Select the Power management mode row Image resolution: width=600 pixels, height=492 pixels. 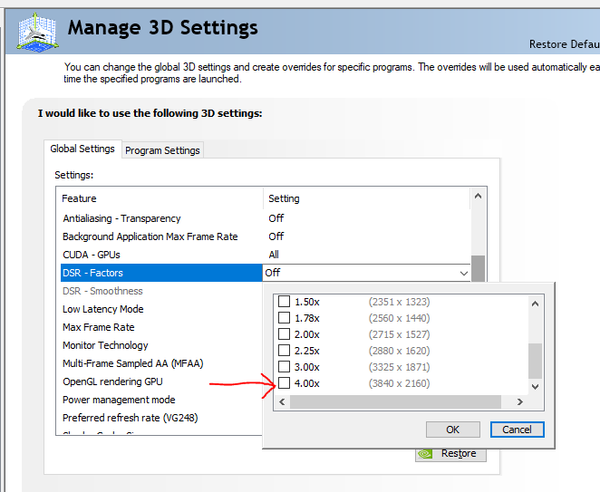coord(161,400)
